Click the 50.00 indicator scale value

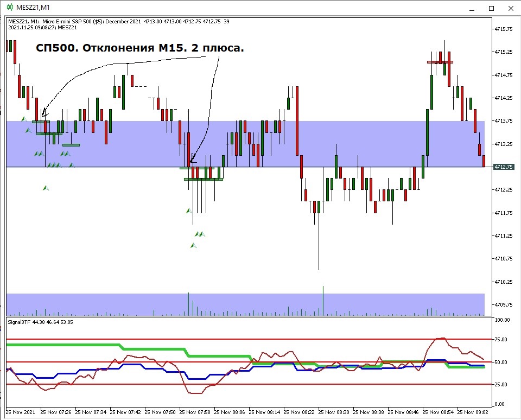[501, 362]
